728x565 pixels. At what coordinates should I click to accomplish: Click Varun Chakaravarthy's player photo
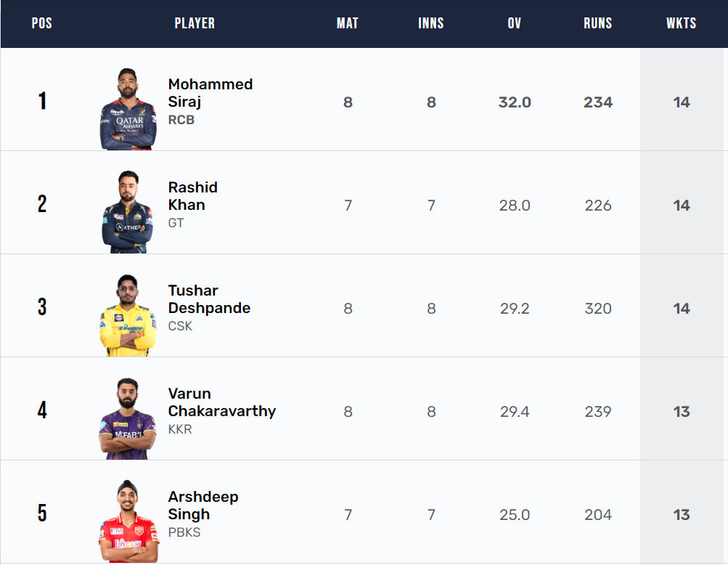[128, 418]
